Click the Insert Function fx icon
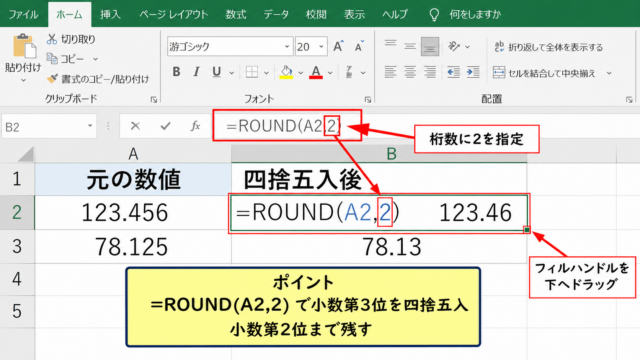 pyautogui.click(x=196, y=126)
